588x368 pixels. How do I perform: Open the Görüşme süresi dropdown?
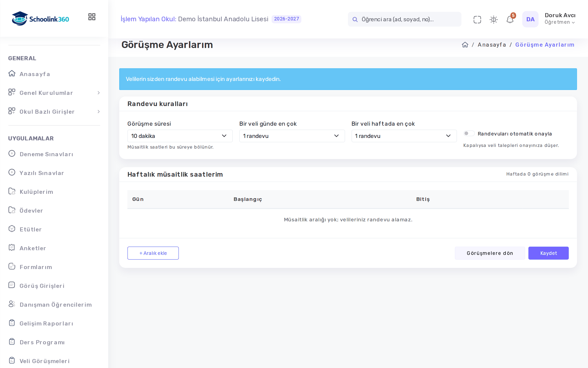coord(180,136)
